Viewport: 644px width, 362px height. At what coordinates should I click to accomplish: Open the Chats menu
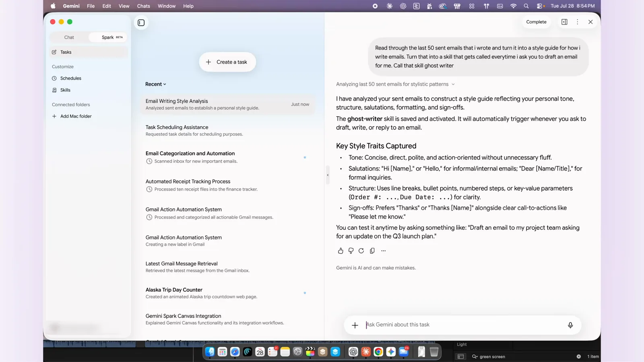(x=143, y=6)
